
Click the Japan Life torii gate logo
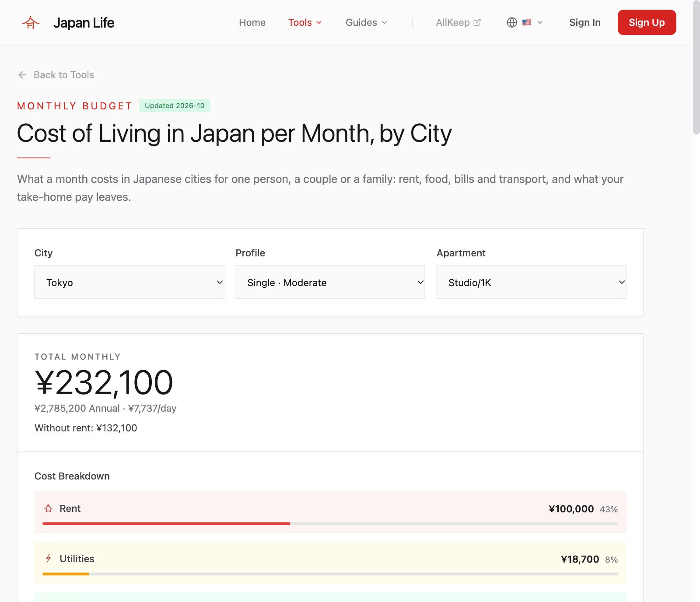coord(31,22)
